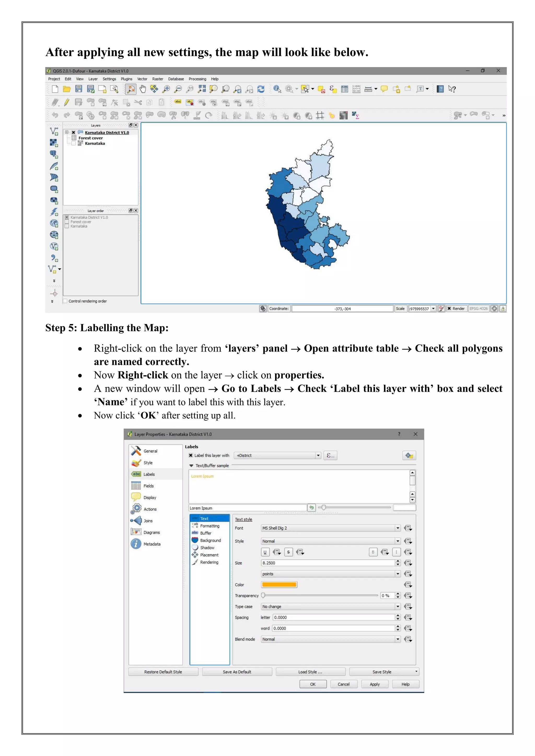
Task: Click the Size 8.2500 input field
Action: pos(328,563)
